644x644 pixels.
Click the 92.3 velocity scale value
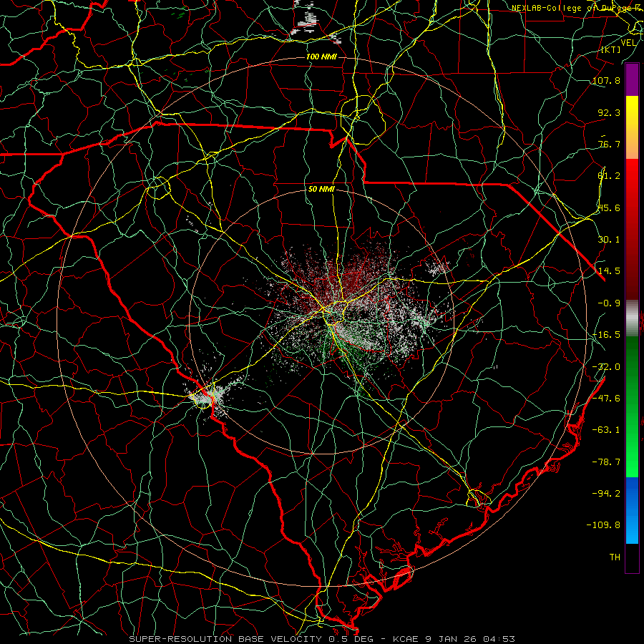pos(609,112)
